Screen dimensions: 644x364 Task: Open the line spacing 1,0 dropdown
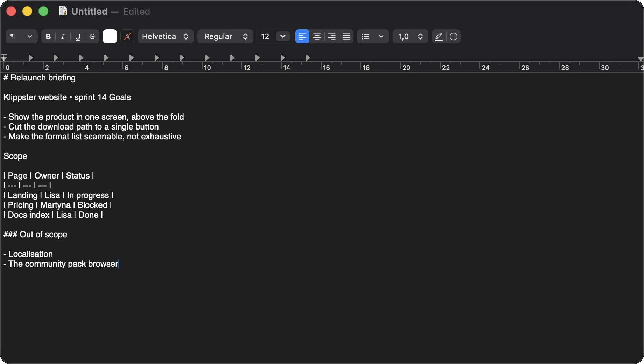point(410,36)
